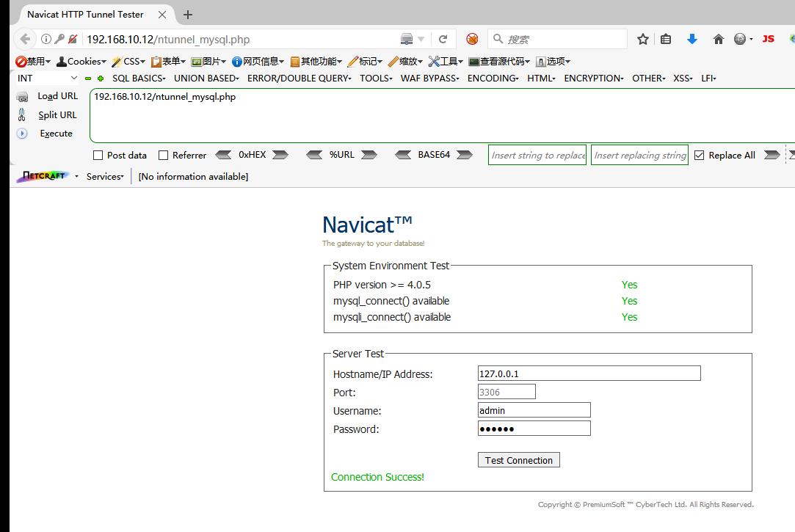Expand the ENCODING menu
The width and height of the screenshot is (795, 532).
(493, 78)
